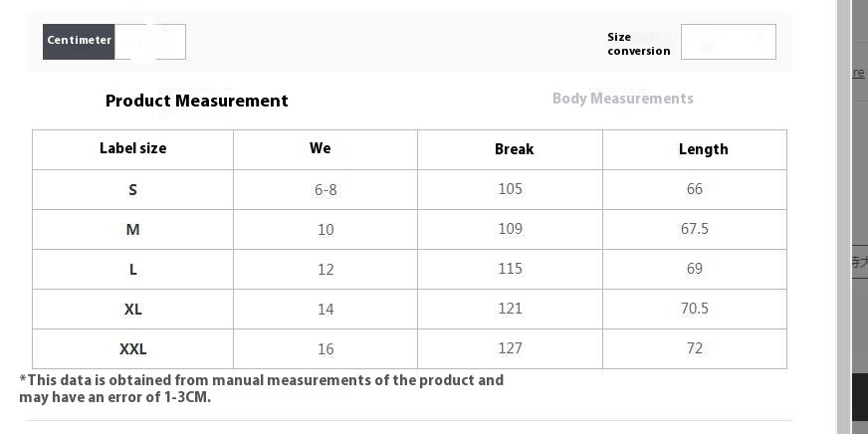Click the Break column header
This screenshot has width=868, height=434.
click(x=514, y=149)
